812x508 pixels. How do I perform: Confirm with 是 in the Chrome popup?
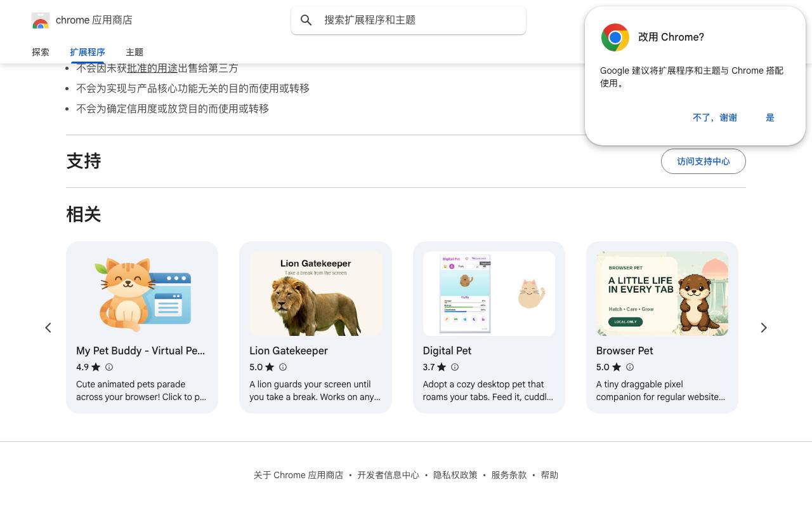(x=770, y=117)
